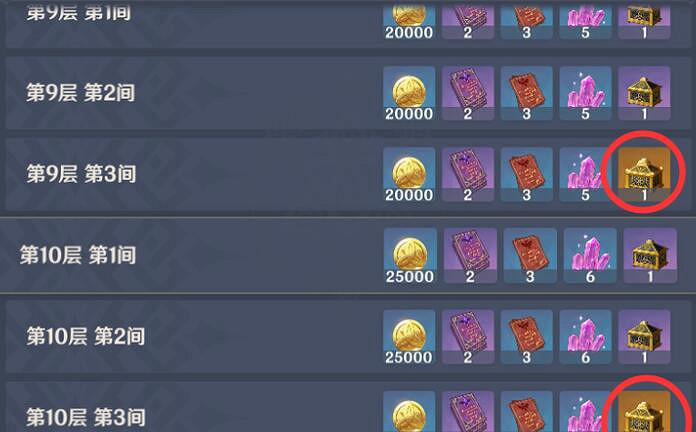Viewport: 696px width, 432px height.
Task: Click the Mora coin icon in 第10层 第3间 row
Action: (409, 412)
